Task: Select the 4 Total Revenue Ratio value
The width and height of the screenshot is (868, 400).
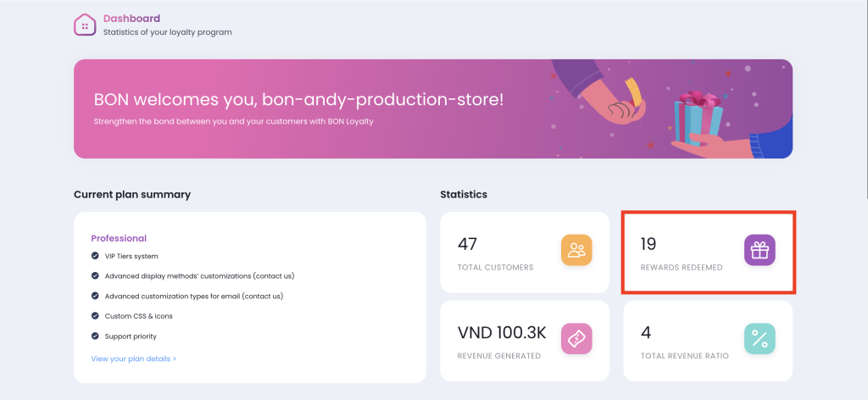Action: tap(645, 332)
